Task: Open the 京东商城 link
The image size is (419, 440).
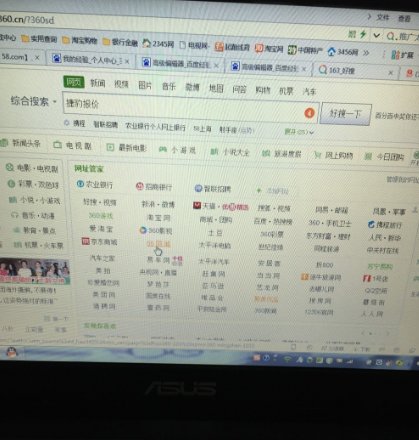Action: click(x=100, y=242)
